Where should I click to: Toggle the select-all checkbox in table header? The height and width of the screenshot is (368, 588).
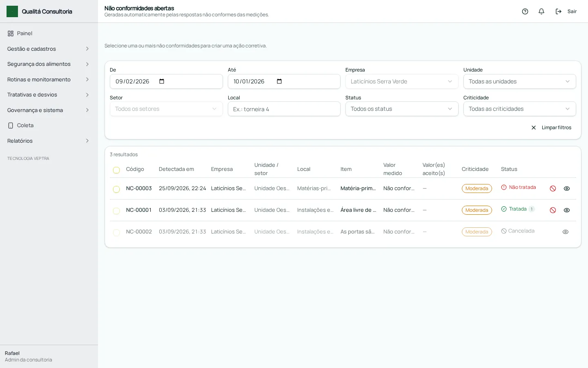[x=116, y=170]
